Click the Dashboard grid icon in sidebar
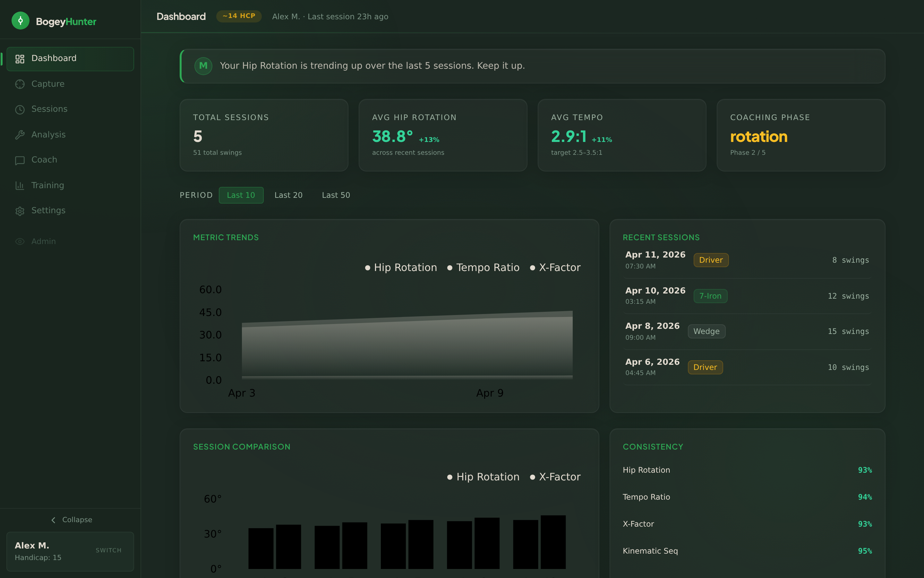The height and width of the screenshot is (578, 924). coord(20,59)
